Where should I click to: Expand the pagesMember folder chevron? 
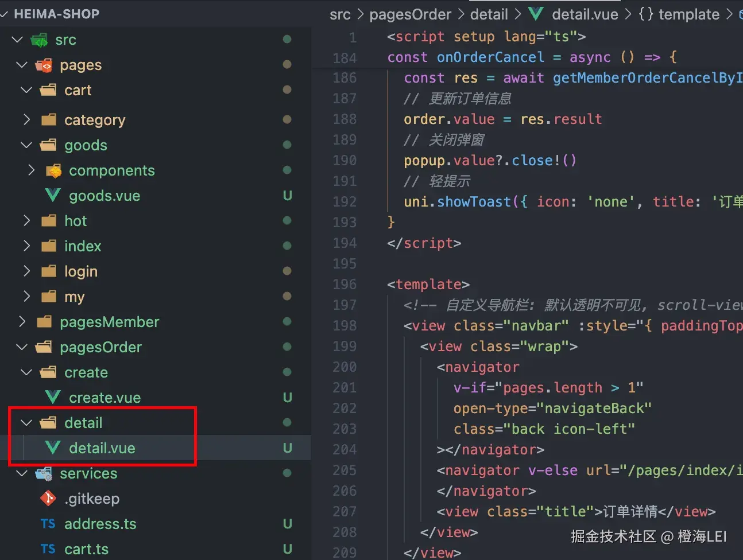22,322
